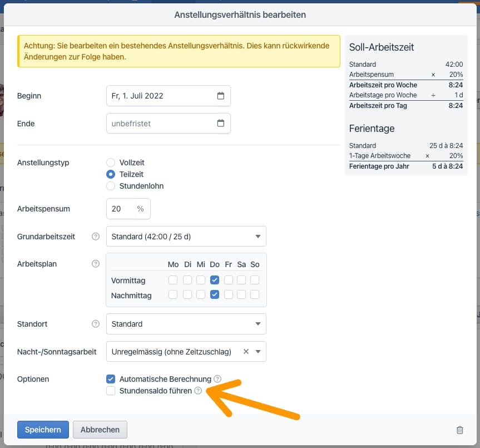Click the 'Ferientage pro Jahr' summary row

tap(406, 166)
